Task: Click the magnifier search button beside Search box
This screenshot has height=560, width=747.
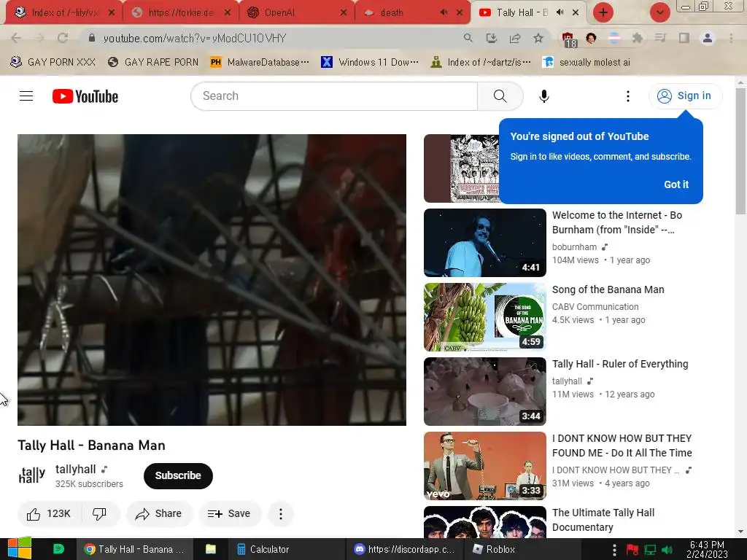Action: [x=500, y=96]
